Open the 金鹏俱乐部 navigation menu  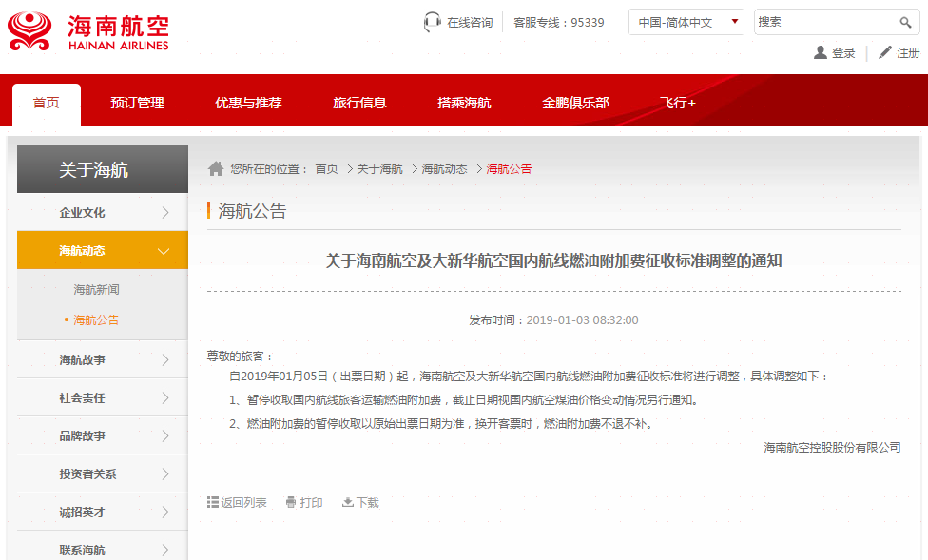tap(576, 103)
